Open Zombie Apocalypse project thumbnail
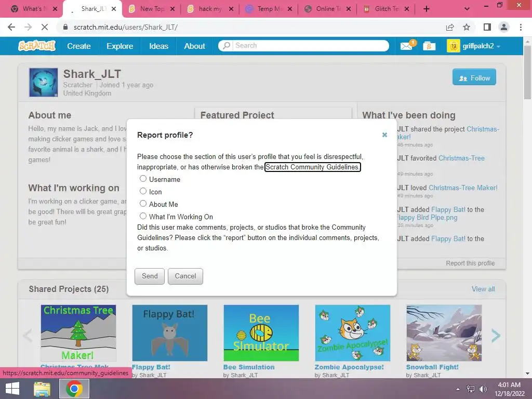Screen dimensions: 532x399 click(353, 333)
